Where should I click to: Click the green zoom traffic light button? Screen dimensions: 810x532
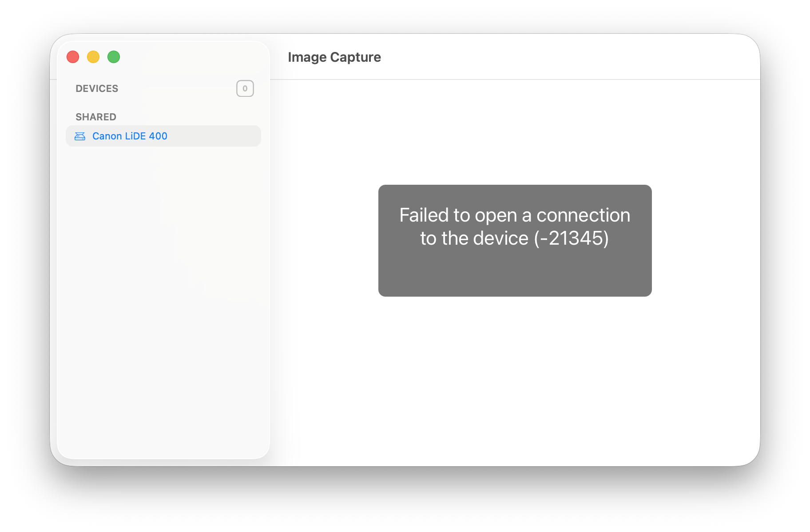(114, 57)
